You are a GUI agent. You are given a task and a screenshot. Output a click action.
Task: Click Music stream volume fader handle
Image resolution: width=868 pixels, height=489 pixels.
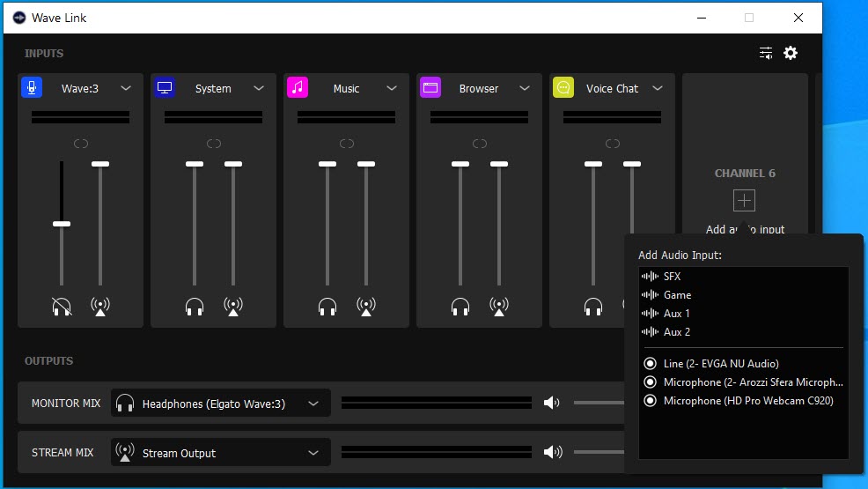click(366, 164)
